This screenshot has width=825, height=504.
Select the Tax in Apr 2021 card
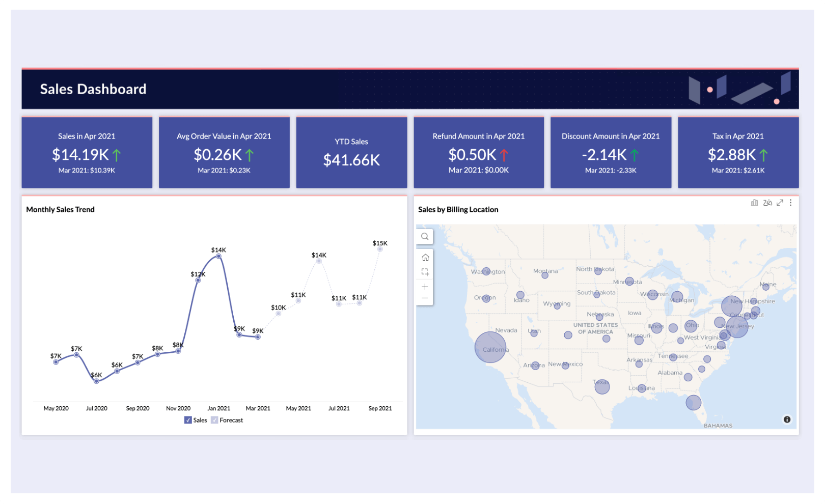738,153
